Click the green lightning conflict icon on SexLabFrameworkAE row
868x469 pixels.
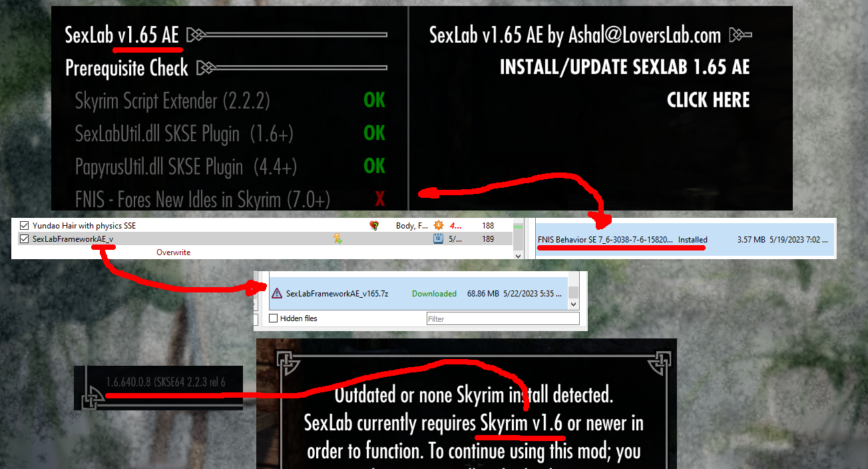coord(337,240)
